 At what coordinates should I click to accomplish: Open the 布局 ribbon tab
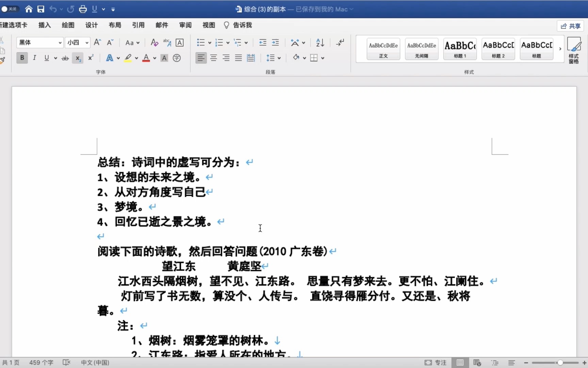tap(115, 25)
